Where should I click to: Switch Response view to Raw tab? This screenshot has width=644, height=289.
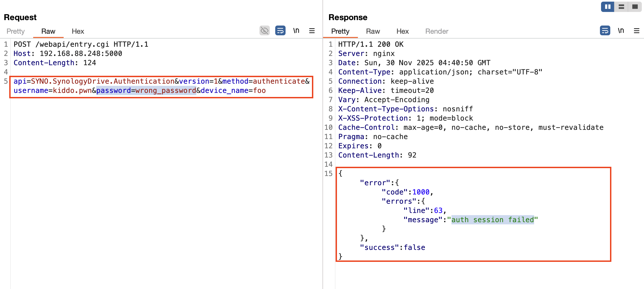[373, 31]
